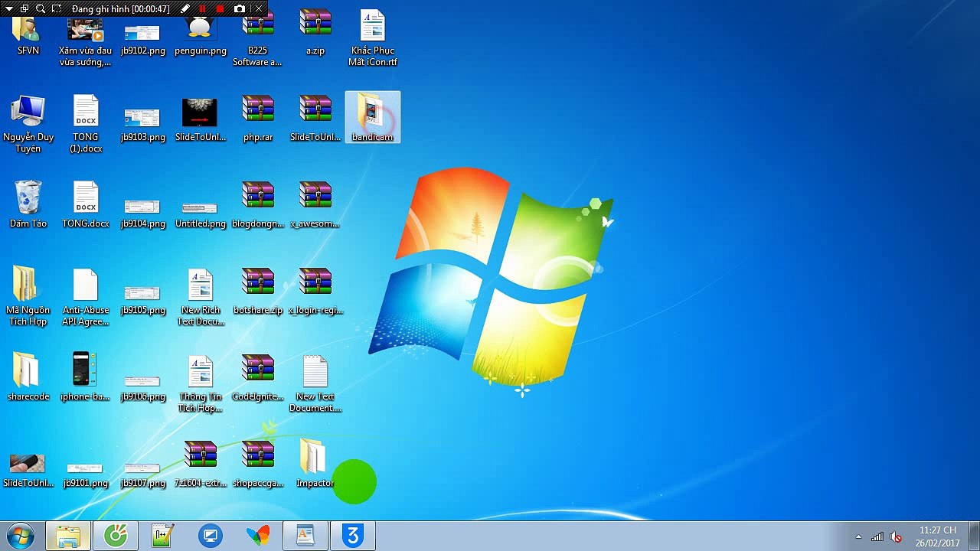Select the 'x_login-regi...' archive

pos(315,292)
